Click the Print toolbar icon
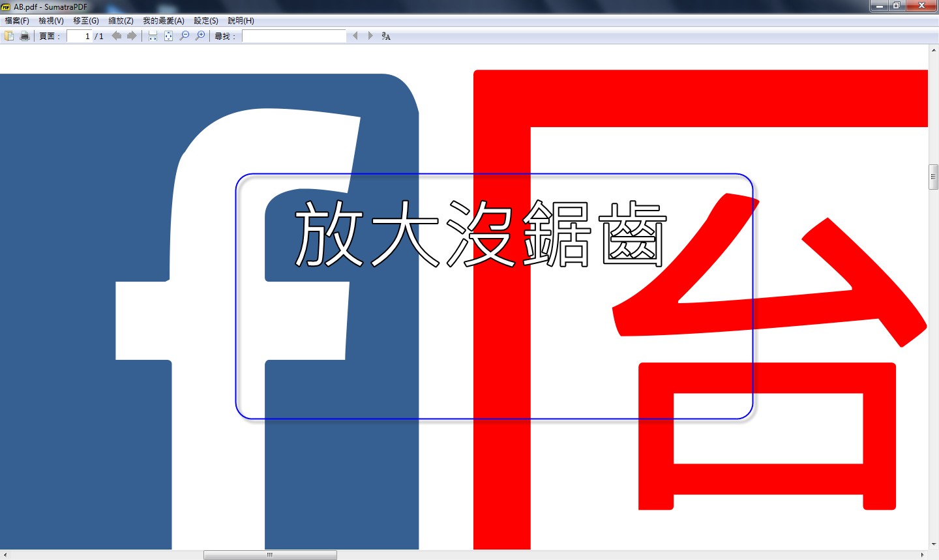Image resolution: width=939 pixels, height=560 pixels. tap(24, 36)
